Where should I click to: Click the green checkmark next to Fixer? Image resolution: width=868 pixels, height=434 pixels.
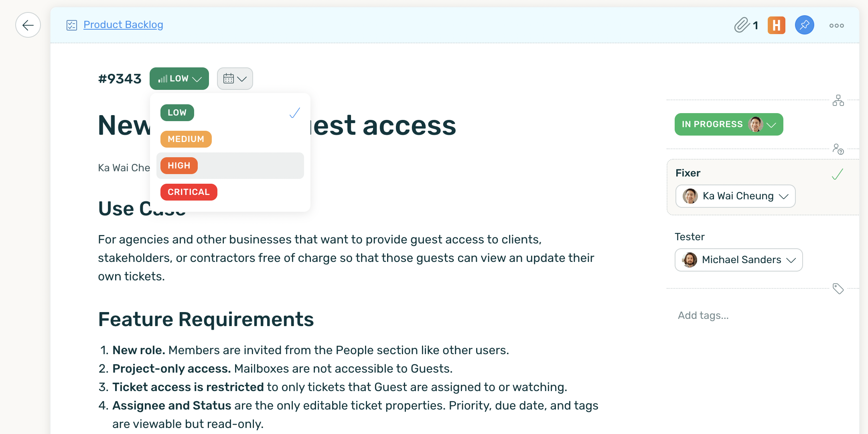837,174
